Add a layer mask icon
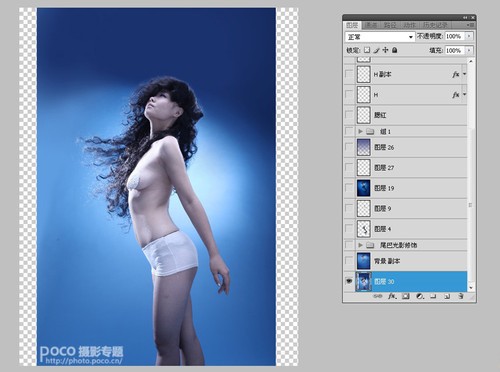The width and height of the screenshot is (500, 372). 406,296
